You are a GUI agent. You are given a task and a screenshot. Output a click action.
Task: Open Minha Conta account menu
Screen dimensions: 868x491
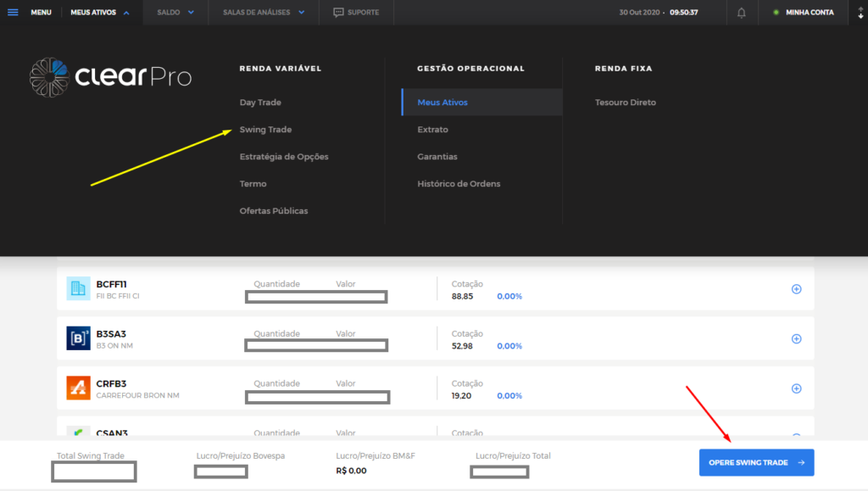(x=809, y=13)
